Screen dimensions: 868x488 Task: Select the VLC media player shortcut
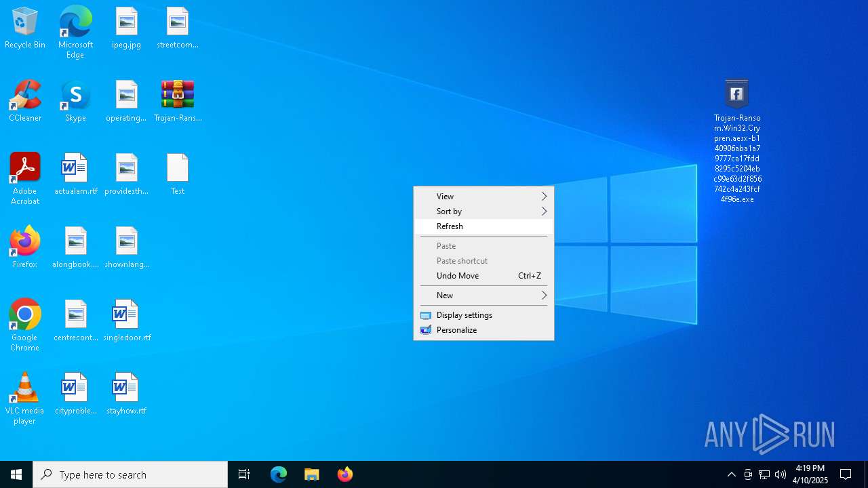[25, 399]
